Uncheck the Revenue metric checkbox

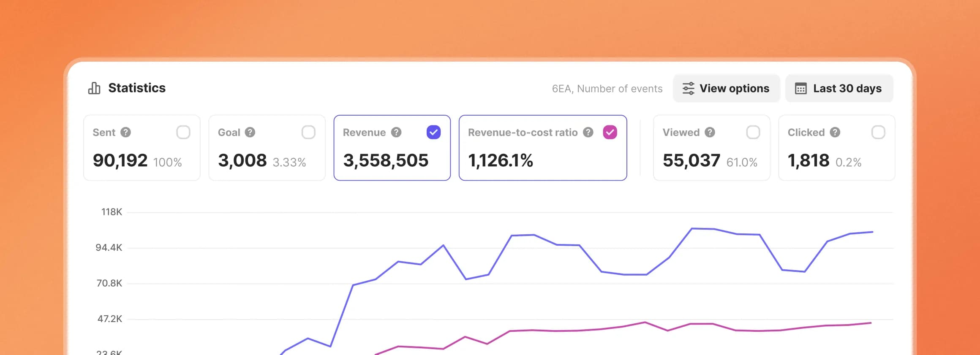[433, 133]
